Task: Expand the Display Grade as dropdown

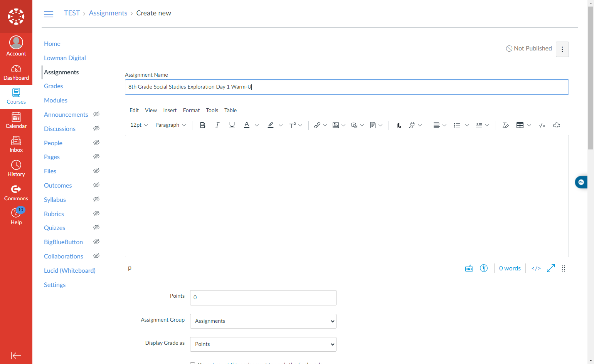Action: tap(263, 344)
